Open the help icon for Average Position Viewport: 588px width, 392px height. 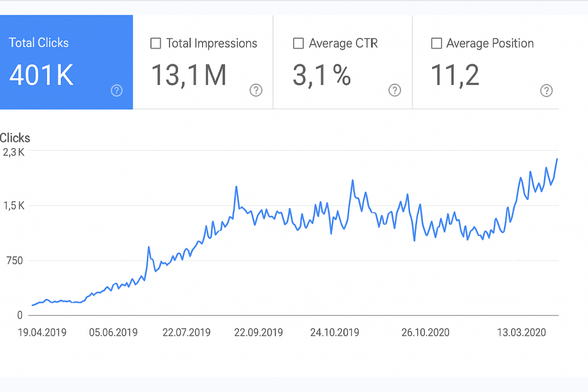[547, 90]
